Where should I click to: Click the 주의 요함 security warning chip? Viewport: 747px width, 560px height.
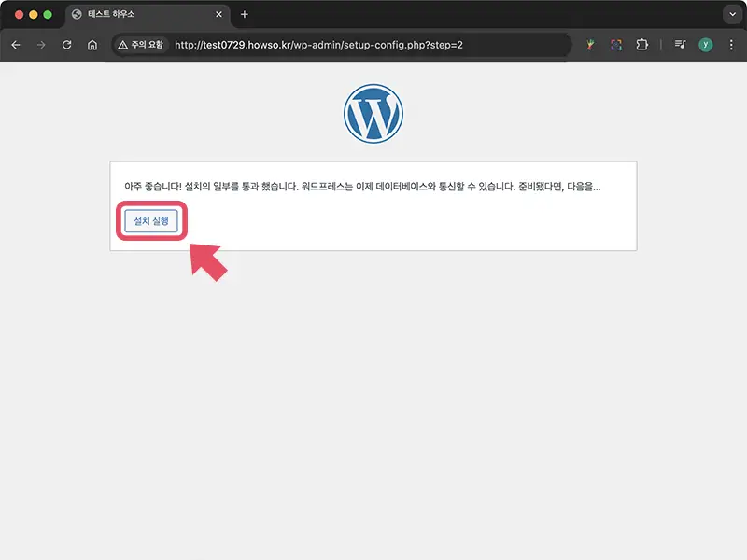click(141, 45)
